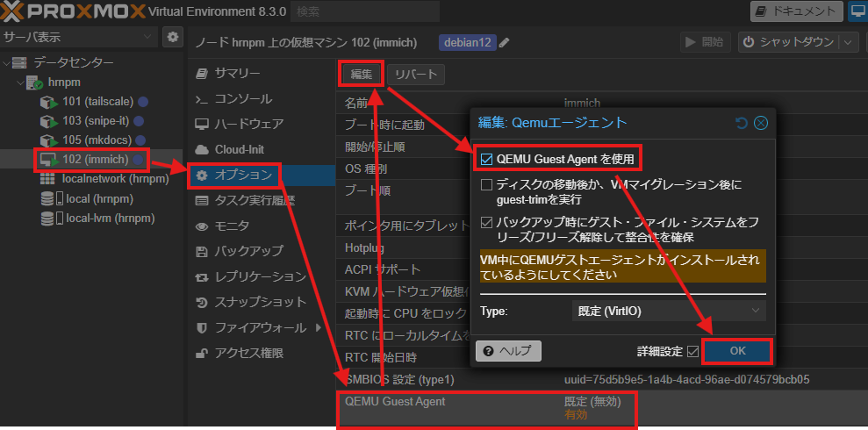Click the hrnpm node icon
868x430 pixels.
click(33, 82)
